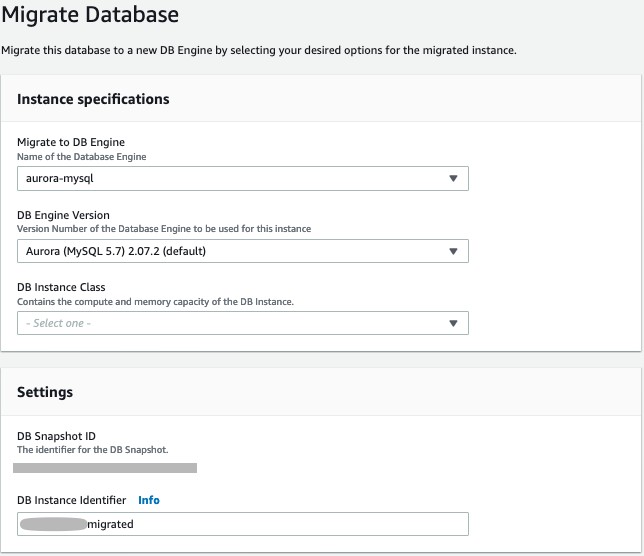Viewport: 644px width, 556px height.
Task: Click the DB Instance Class label
Action: pyautogui.click(x=61, y=287)
